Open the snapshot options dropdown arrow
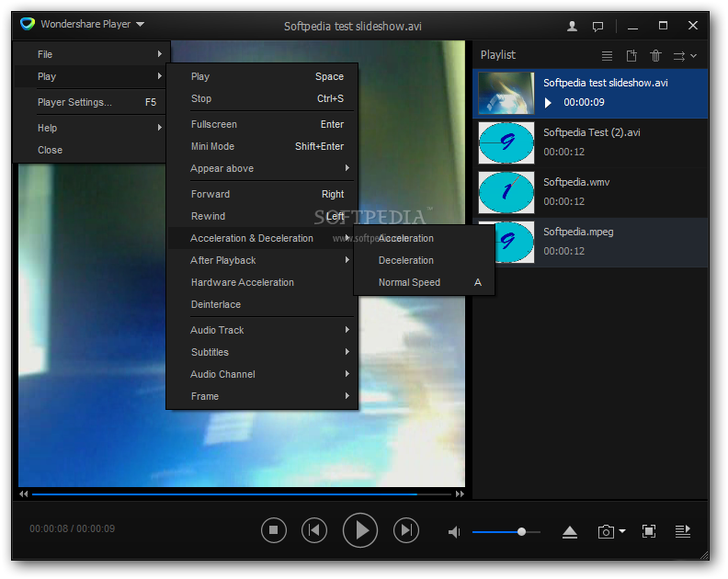 pyautogui.click(x=622, y=530)
